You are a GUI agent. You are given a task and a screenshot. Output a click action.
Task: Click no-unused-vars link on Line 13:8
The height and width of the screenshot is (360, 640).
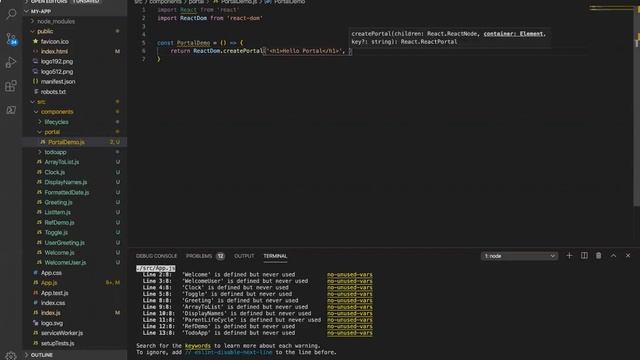point(349,333)
